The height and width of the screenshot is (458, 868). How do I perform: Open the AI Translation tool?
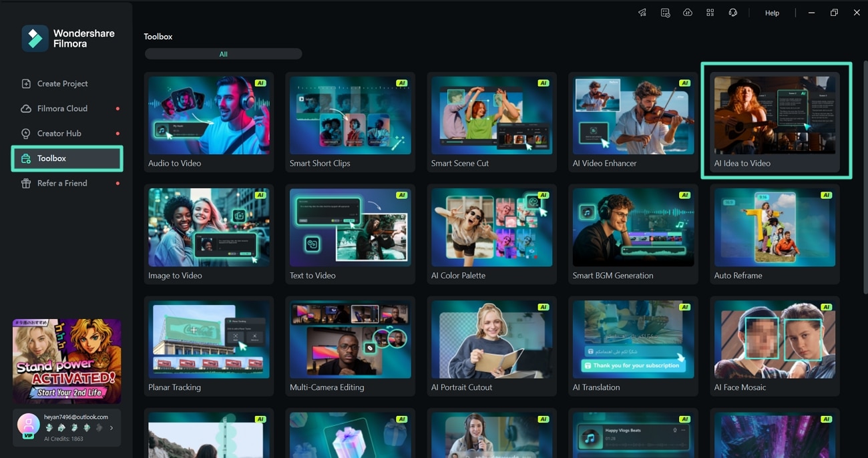(633, 347)
